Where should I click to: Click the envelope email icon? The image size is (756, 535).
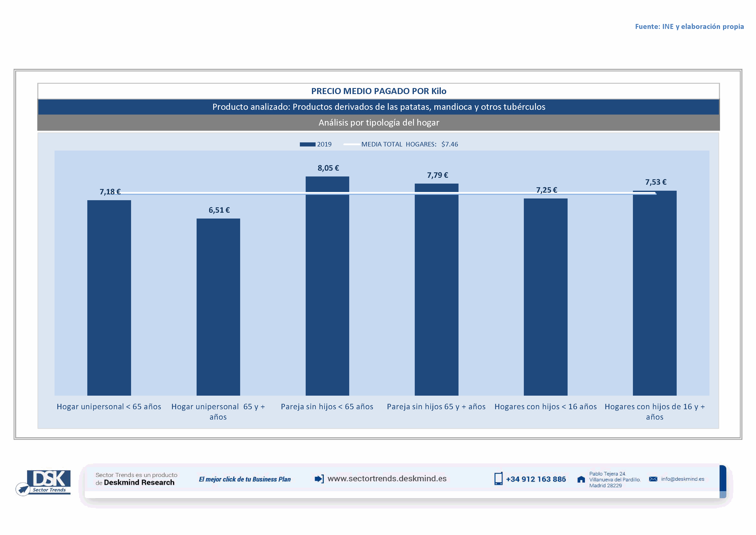(653, 479)
